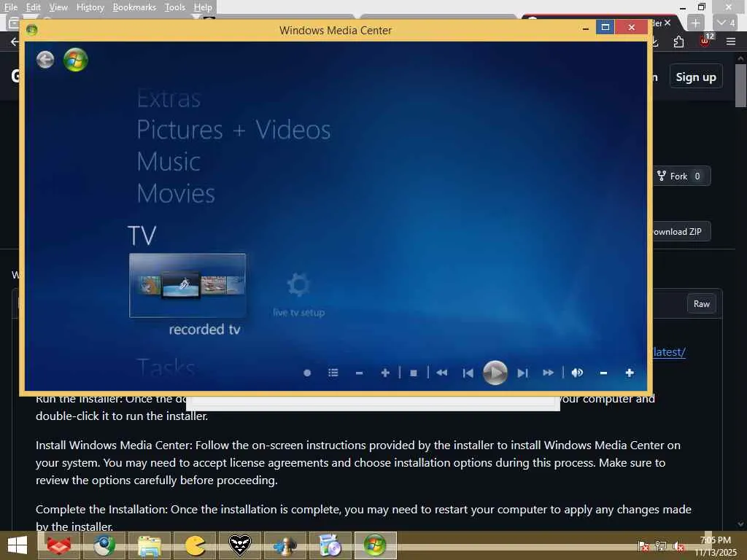
Task: Open live tv setup gear tile
Action: pyautogui.click(x=298, y=294)
